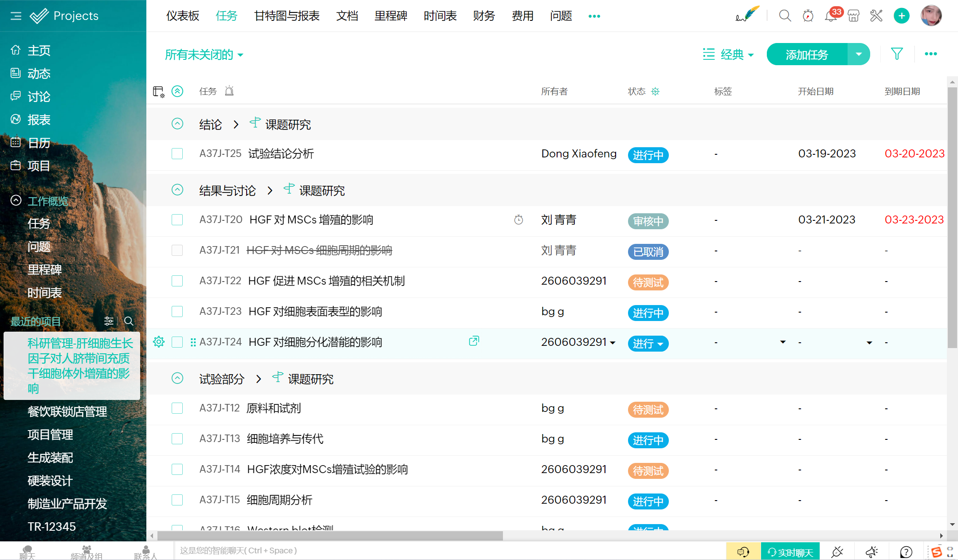Click the horizontal scrollbar below task list
The width and height of the screenshot is (958, 560).
[330, 536]
